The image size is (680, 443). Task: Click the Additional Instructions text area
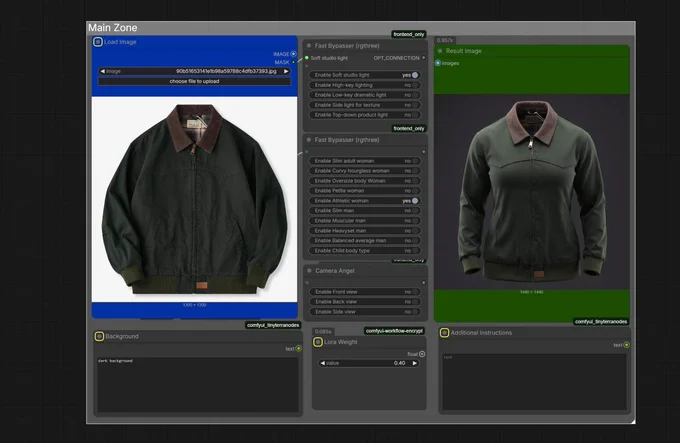534,381
